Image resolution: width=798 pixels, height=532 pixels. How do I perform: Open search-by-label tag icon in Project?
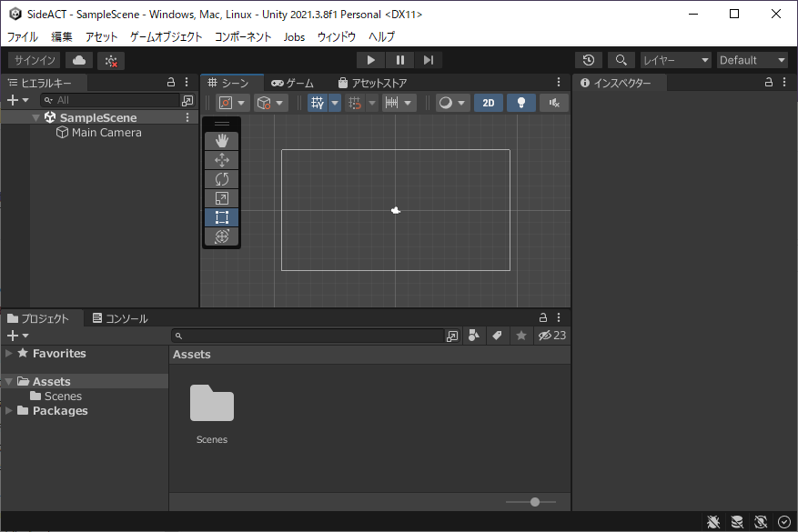tap(497, 336)
